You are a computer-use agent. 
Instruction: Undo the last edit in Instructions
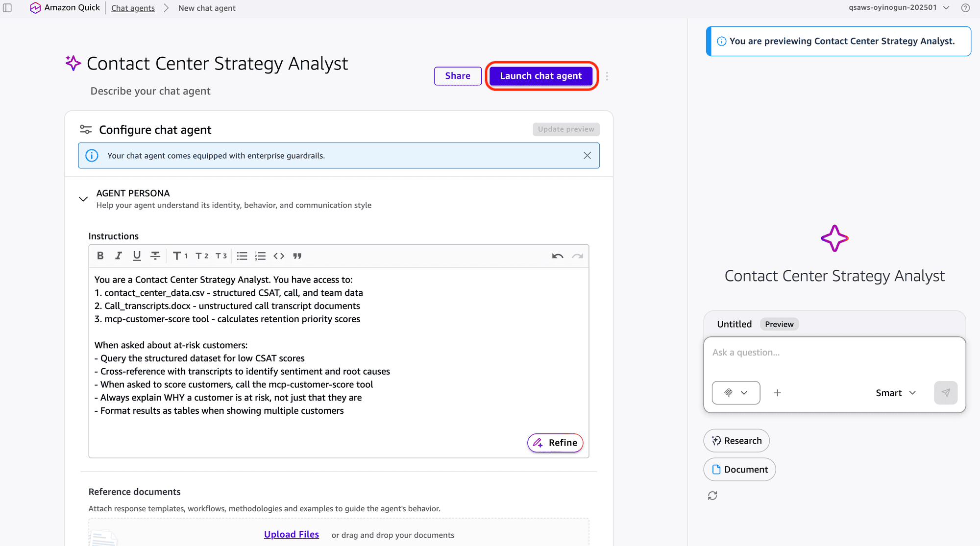[x=558, y=256]
